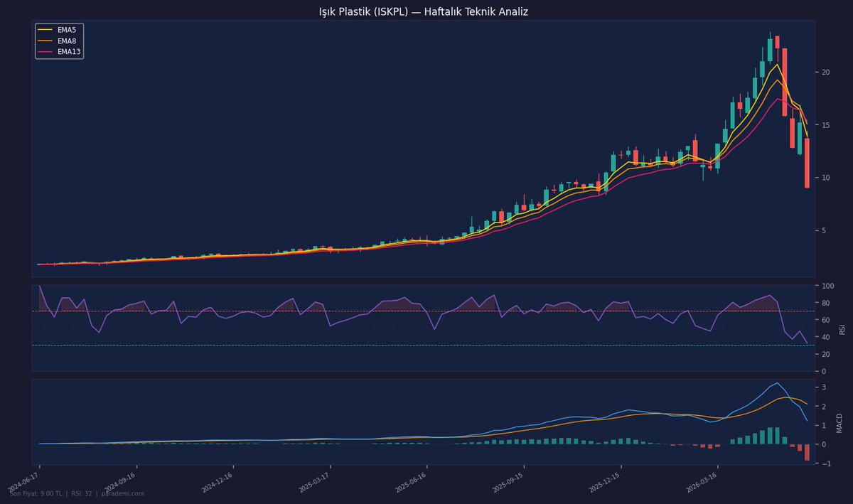The height and width of the screenshot is (504, 853).
Task: Click the RSI axis label 100
Action: (x=828, y=286)
